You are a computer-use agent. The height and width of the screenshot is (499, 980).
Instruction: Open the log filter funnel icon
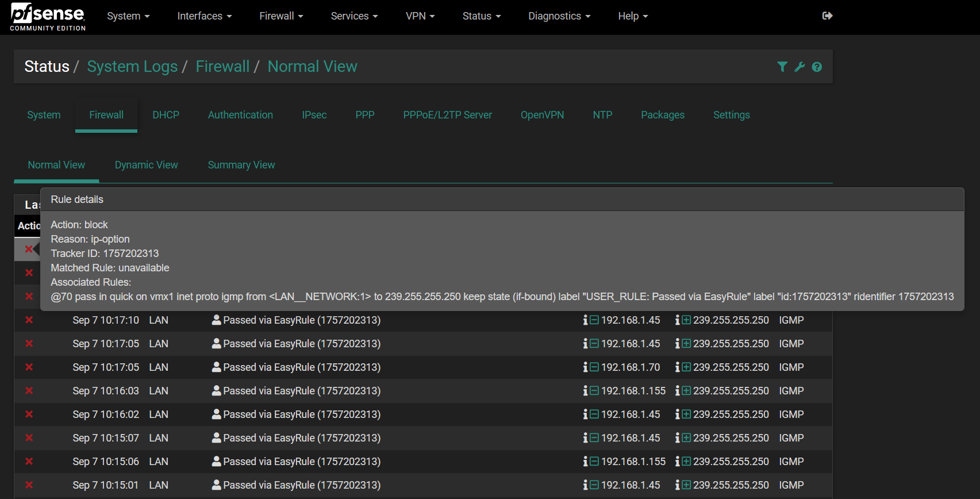(782, 67)
